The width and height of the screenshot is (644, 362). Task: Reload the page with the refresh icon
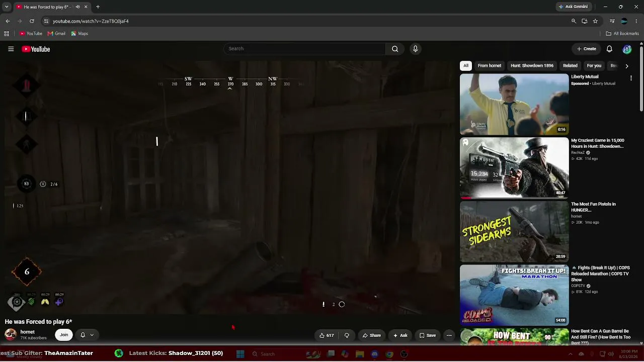pos(32,21)
